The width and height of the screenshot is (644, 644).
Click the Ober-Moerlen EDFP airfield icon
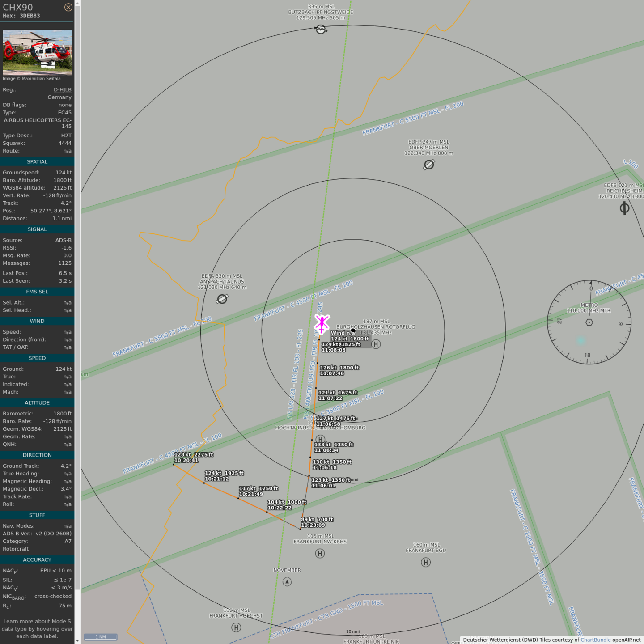click(429, 165)
